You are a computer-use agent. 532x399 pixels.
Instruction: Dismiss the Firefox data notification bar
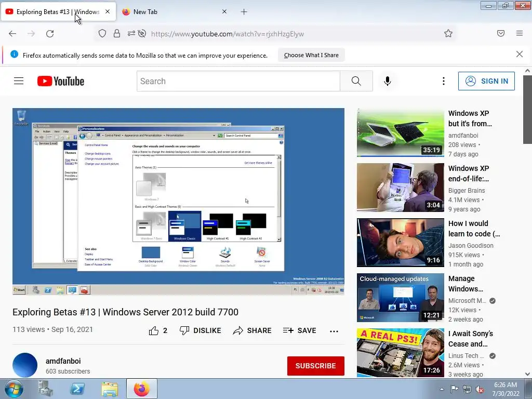coord(520,54)
